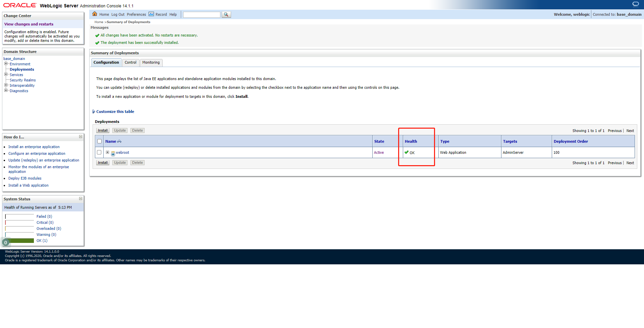
Task: Open Deploy EJB modules help link
Action: [25, 178]
